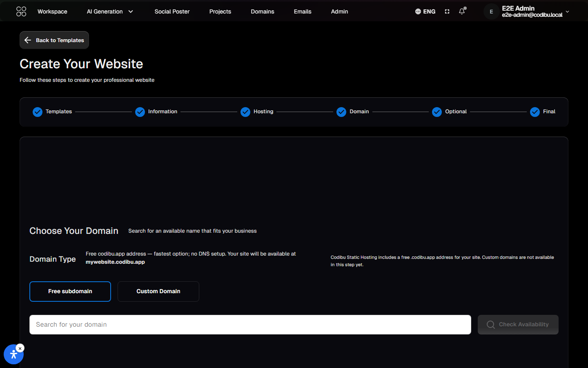Toggle fullscreen mode icon
Screen dimensions: 588x368
tap(447, 11)
